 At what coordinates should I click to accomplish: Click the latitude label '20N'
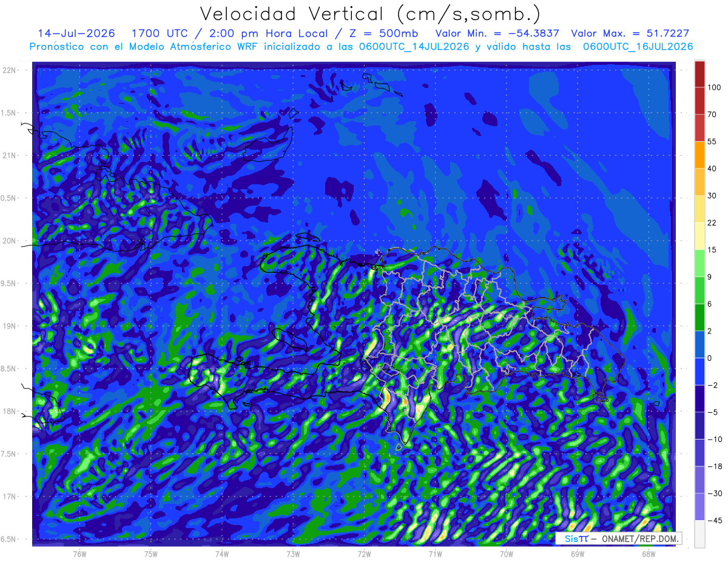(x=9, y=241)
